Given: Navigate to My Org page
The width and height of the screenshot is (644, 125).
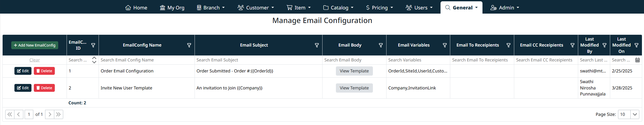Looking at the screenshot, I should tap(172, 8).
